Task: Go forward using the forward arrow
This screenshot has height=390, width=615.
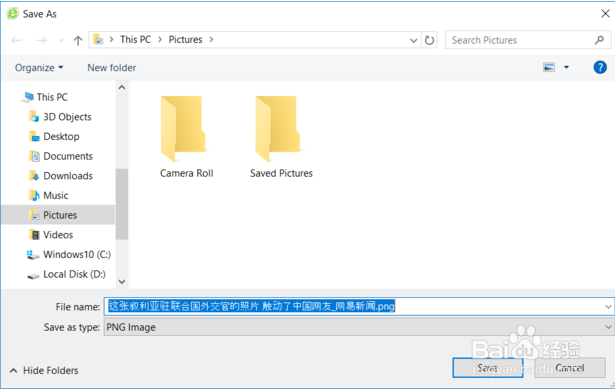Action: [41, 40]
